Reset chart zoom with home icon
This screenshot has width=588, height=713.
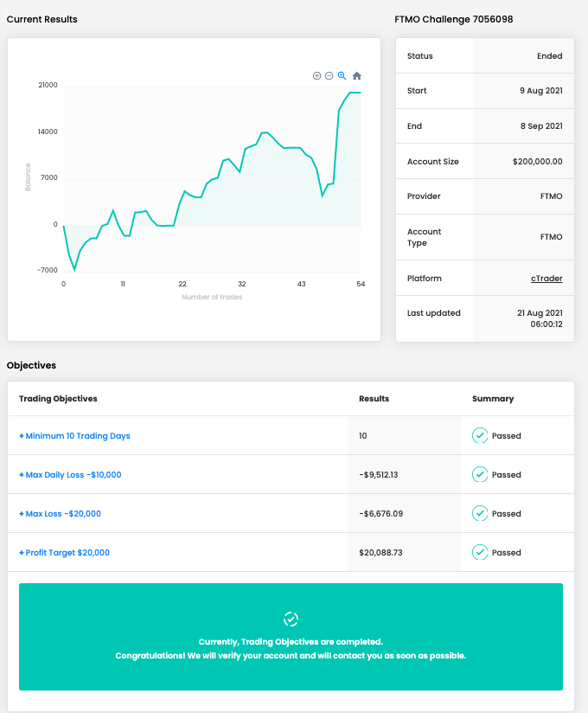[357, 76]
